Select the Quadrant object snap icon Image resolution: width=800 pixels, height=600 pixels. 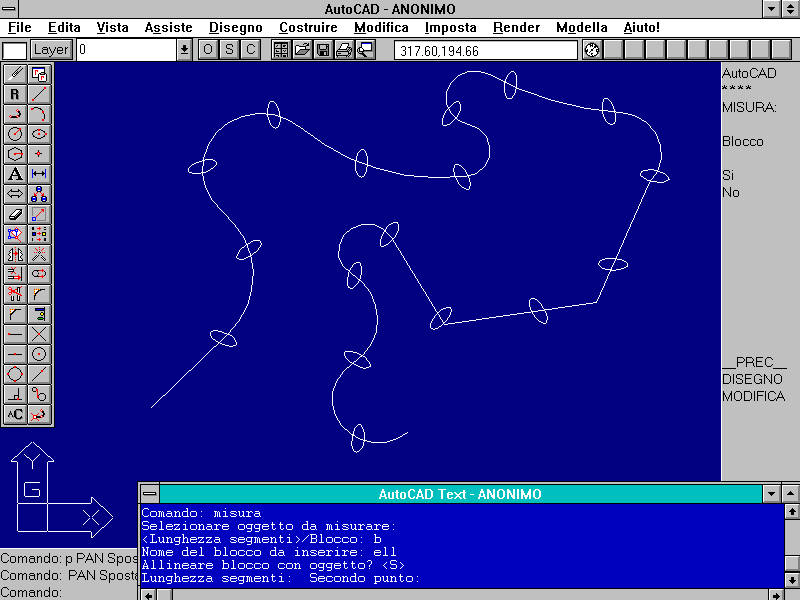[x=15, y=374]
